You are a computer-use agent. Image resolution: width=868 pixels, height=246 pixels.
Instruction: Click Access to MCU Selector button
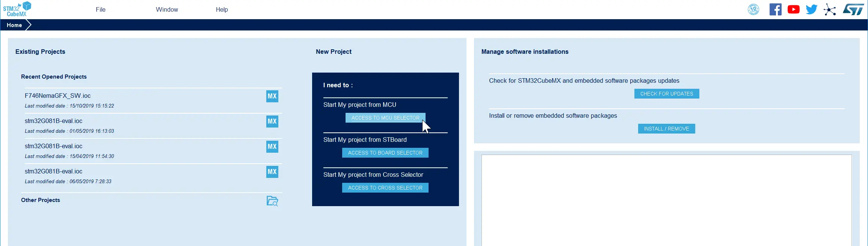pos(385,118)
